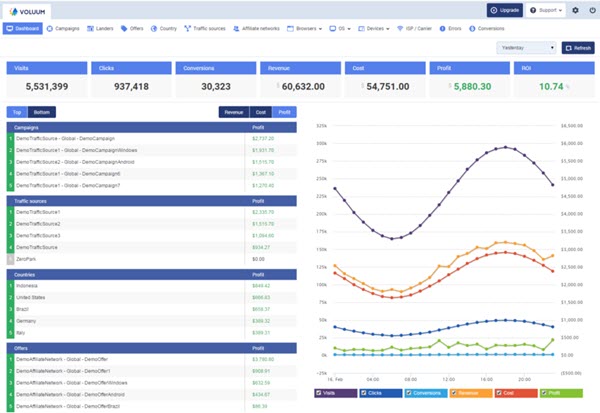This screenshot has width=600, height=413.
Task: Uncheck the Visits chart series checkbox
Action: 318,393
